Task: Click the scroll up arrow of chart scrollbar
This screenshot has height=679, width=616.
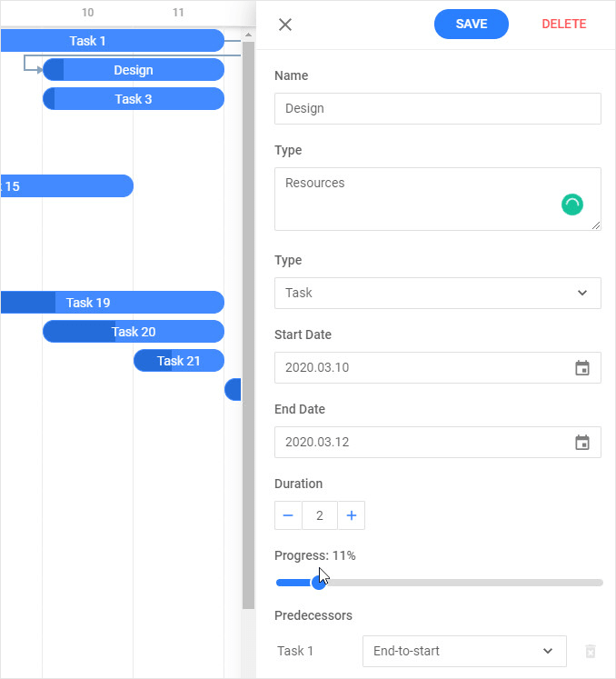Action: (x=248, y=35)
